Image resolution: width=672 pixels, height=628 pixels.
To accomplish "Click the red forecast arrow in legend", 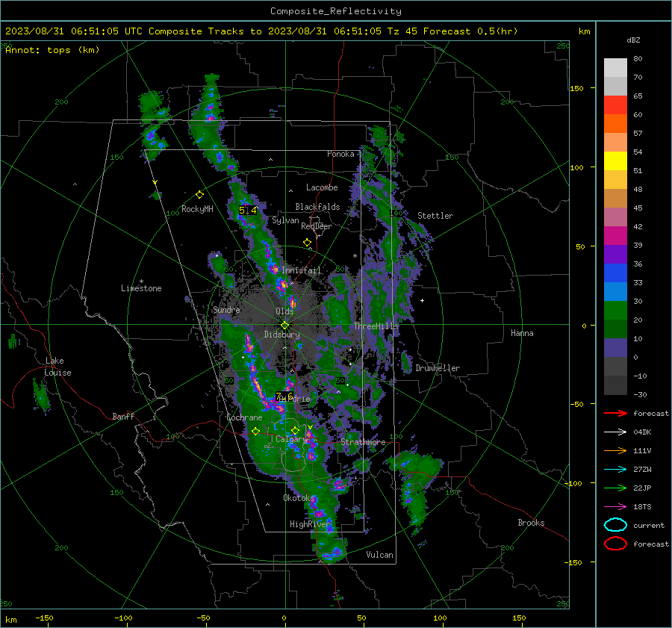I will coord(615,413).
